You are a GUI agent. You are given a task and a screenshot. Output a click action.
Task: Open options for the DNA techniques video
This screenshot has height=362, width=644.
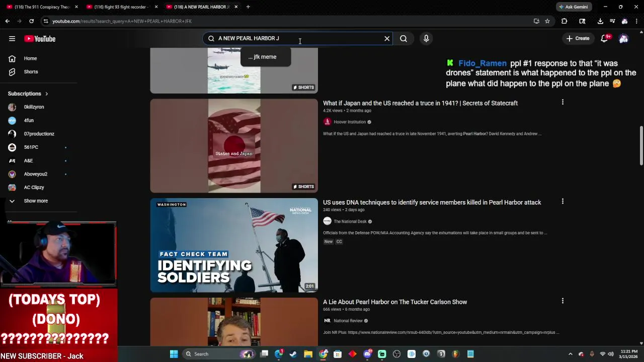pos(562,202)
